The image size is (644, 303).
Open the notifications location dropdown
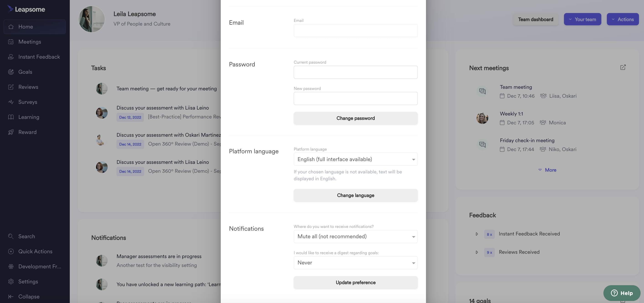coord(356,236)
